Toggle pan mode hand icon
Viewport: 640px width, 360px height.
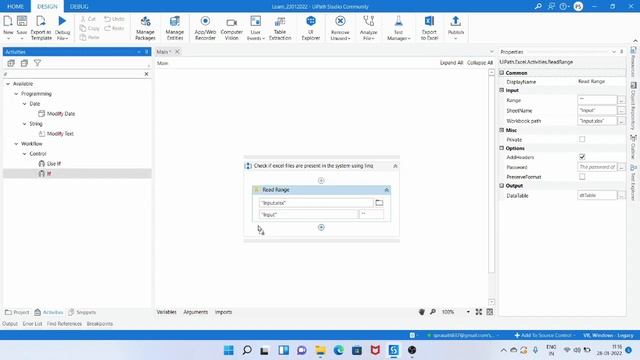(422, 312)
